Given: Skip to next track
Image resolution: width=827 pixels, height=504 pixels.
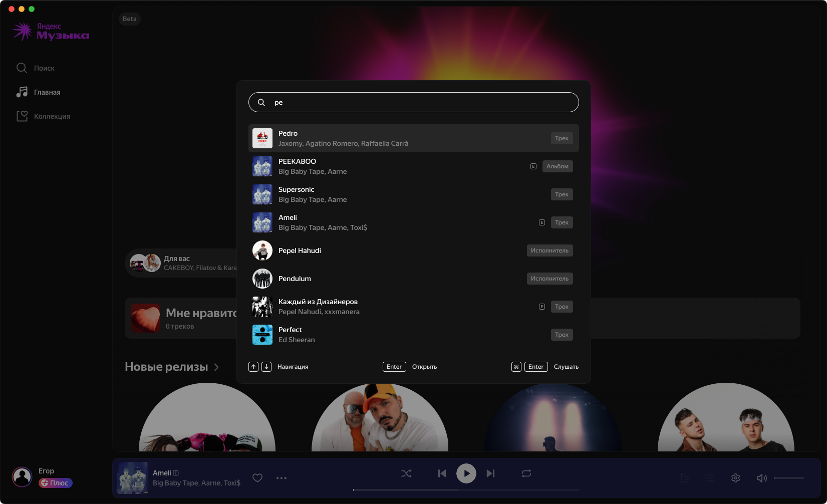Looking at the screenshot, I should click(490, 473).
